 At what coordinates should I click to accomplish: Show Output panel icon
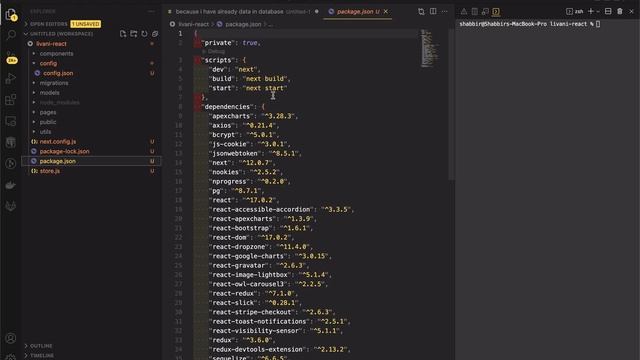tap(475, 11)
